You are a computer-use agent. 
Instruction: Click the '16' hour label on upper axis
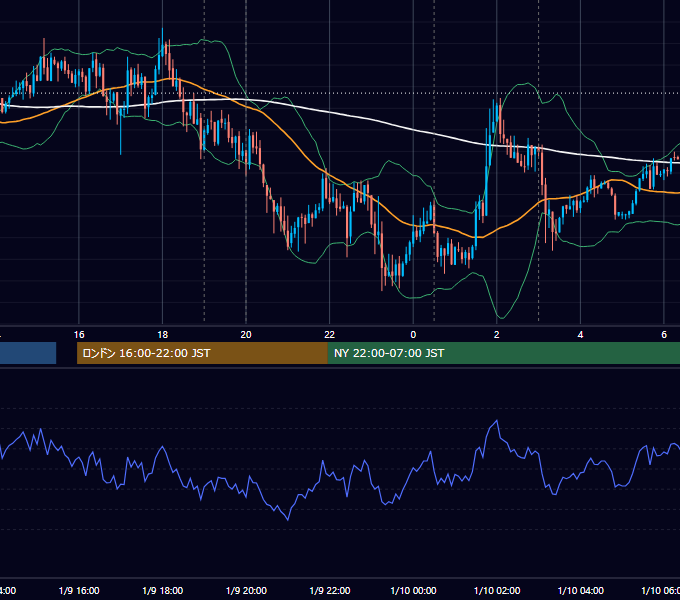[79, 335]
